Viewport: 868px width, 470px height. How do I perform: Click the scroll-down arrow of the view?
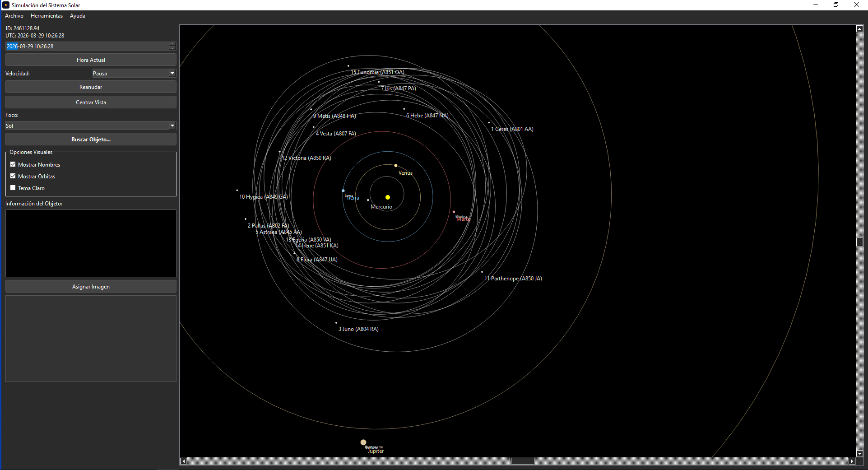coord(860,454)
